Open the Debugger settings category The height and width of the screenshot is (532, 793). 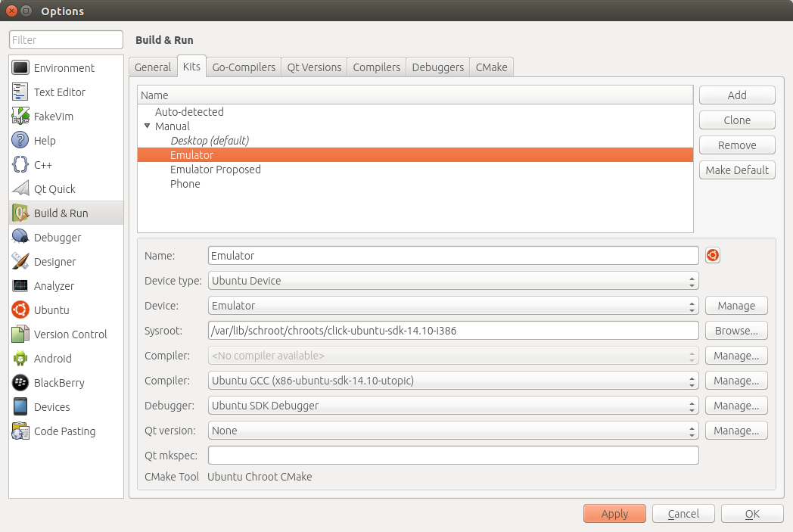(x=57, y=238)
